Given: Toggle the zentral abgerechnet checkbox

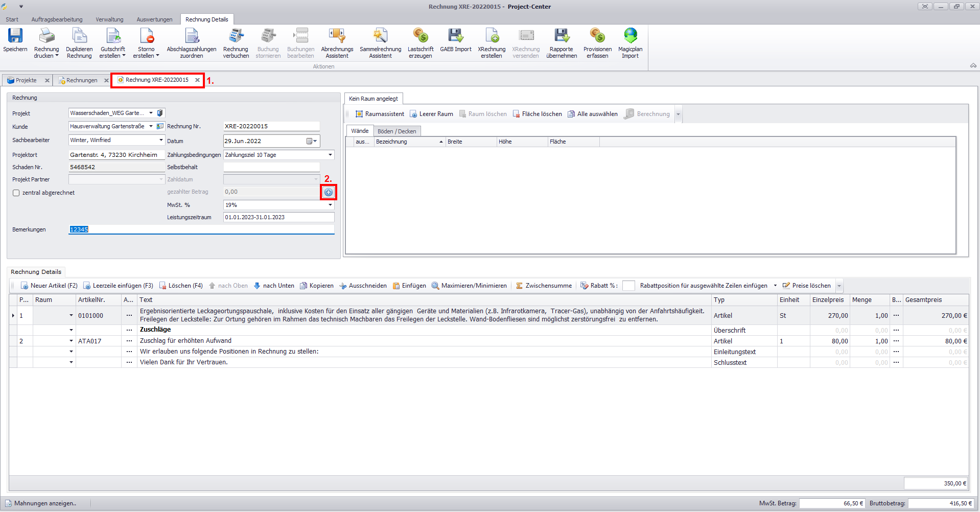Looking at the screenshot, I should pos(16,193).
